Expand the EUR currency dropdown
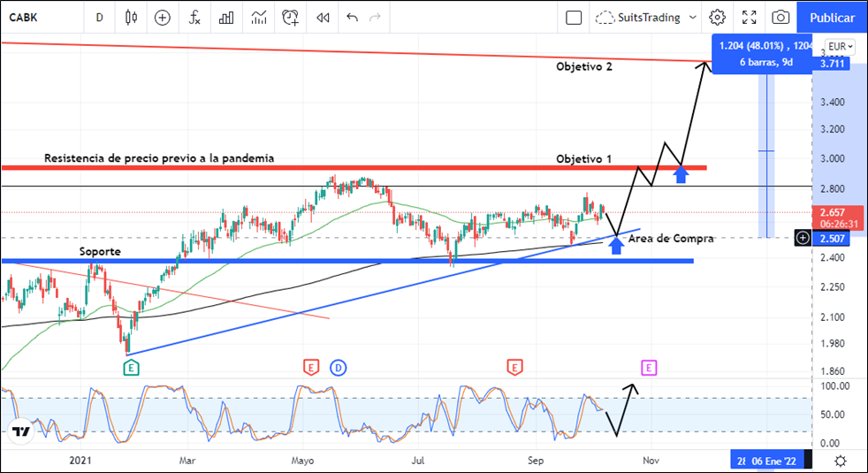This screenshot has width=868, height=473. 839,46
